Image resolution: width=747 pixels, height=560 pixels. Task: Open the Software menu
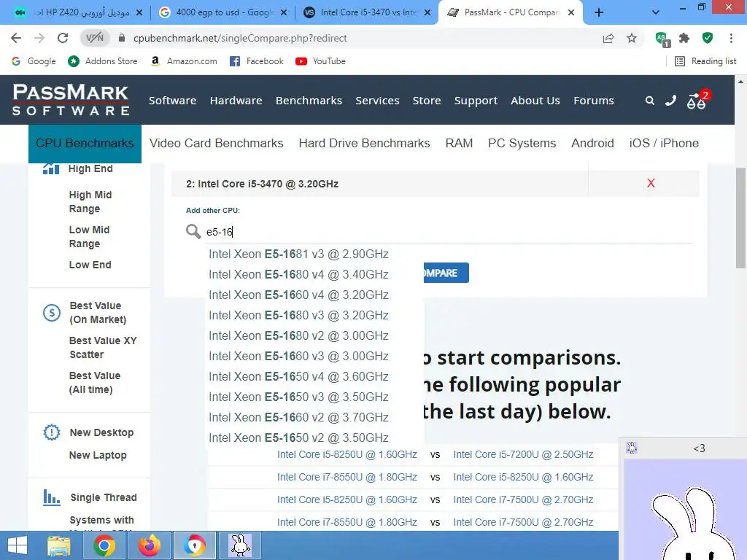pos(172,101)
